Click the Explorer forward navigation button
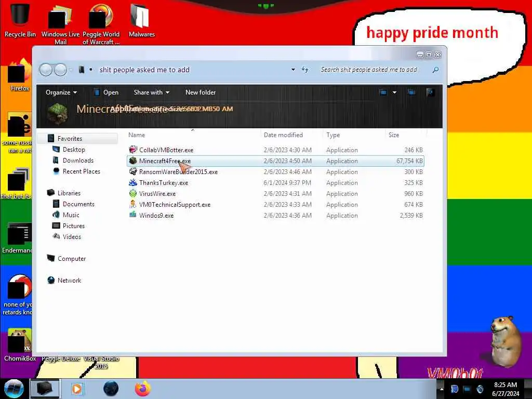532x399 pixels. click(x=60, y=70)
